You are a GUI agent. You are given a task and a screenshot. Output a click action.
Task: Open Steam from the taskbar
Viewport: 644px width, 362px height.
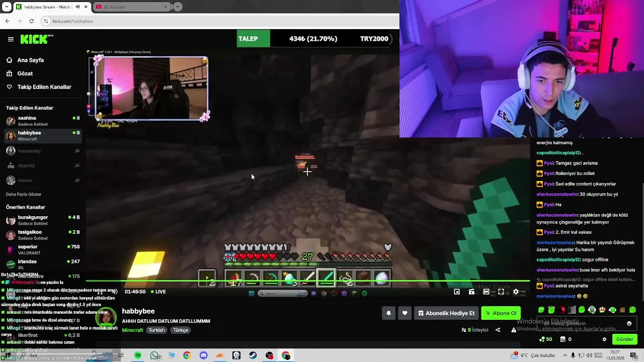253,355
